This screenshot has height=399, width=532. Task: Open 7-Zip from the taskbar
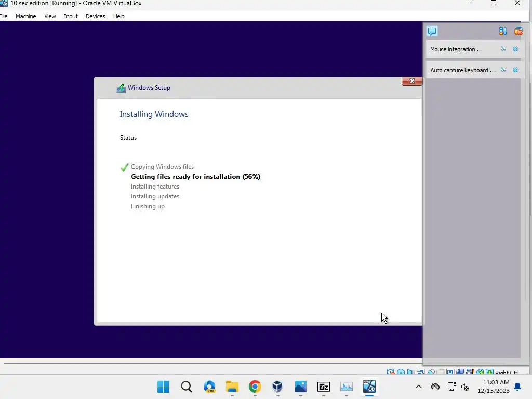click(x=324, y=387)
